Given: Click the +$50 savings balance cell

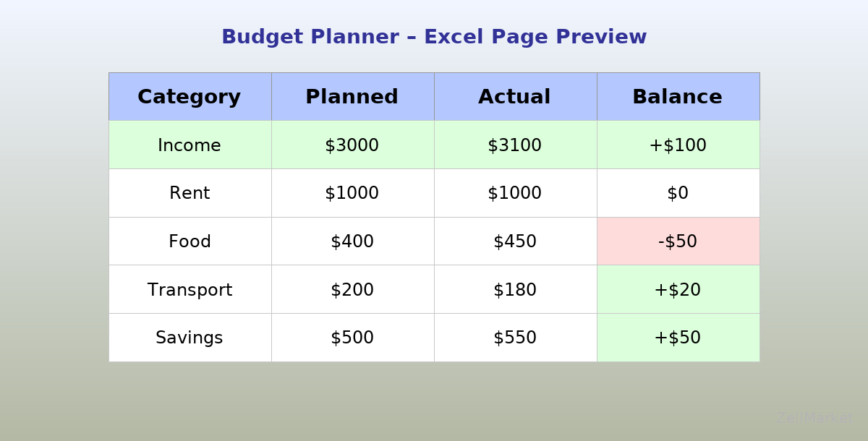Looking at the screenshot, I should pos(678,338).
